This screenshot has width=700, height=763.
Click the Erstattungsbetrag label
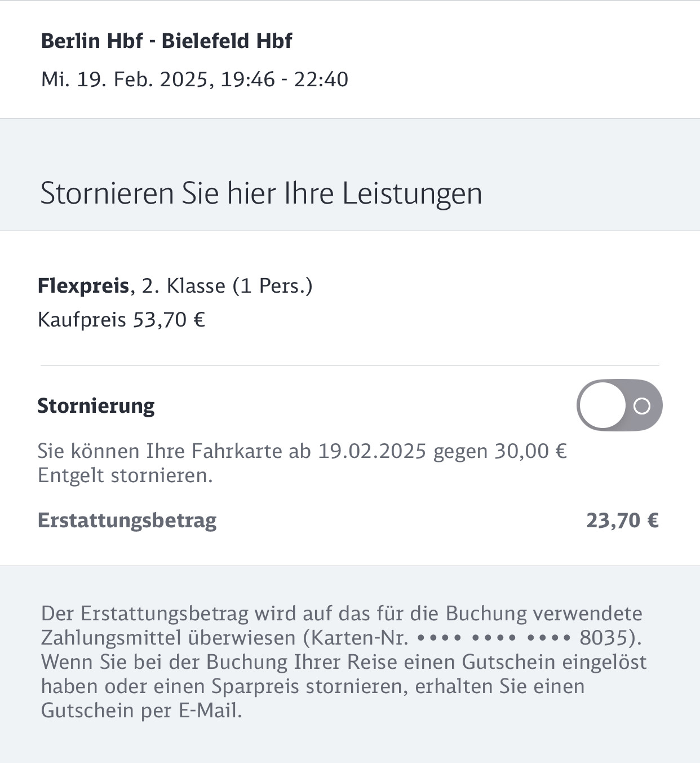click(127, 521)
